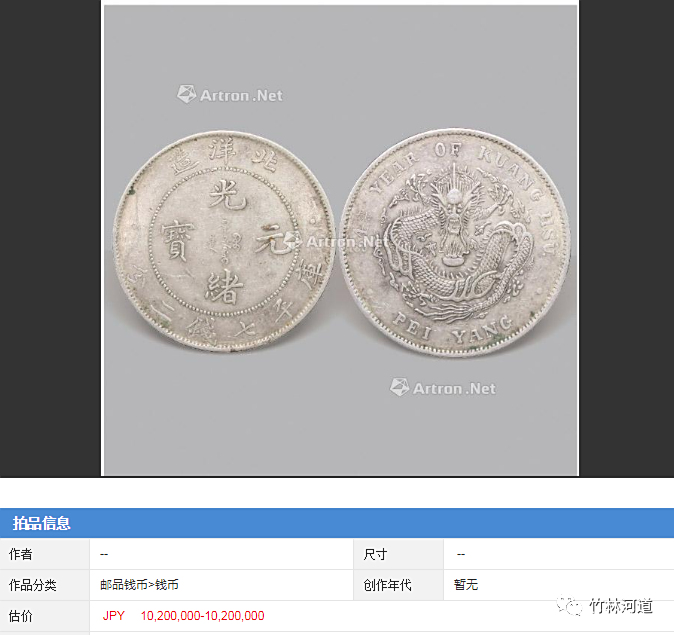Screen dimensions: 674x635
Task: Click the 暂无 value for creation year
Action: click(x=466, y=585)
